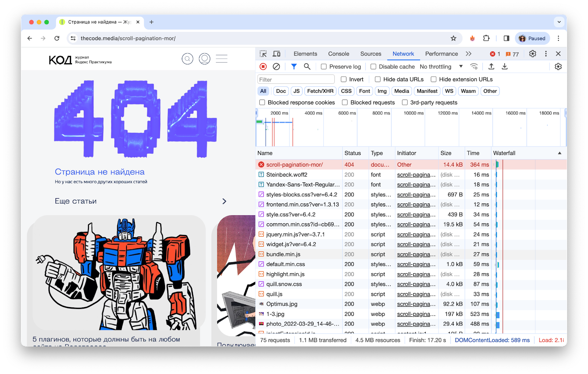The image size is (588, 374).
Task: Open the Sources tab
Action: click(370, 54)
